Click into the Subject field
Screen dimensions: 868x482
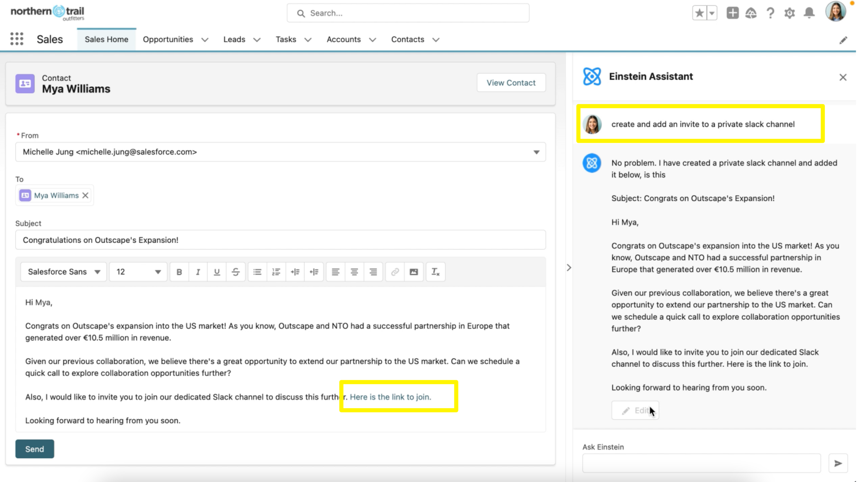click(280, 240)
